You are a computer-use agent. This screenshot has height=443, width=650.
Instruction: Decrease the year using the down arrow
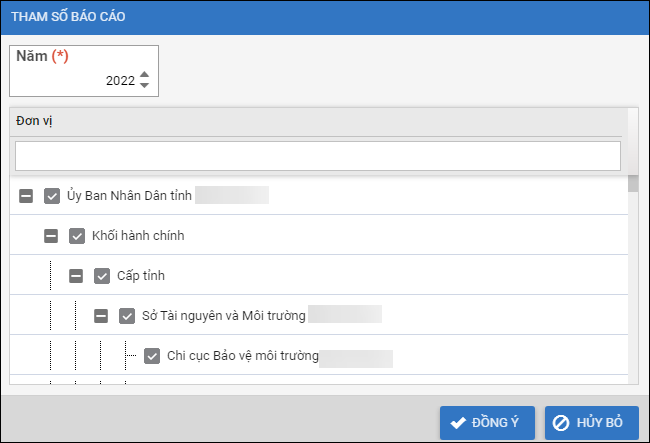[145, 85]
